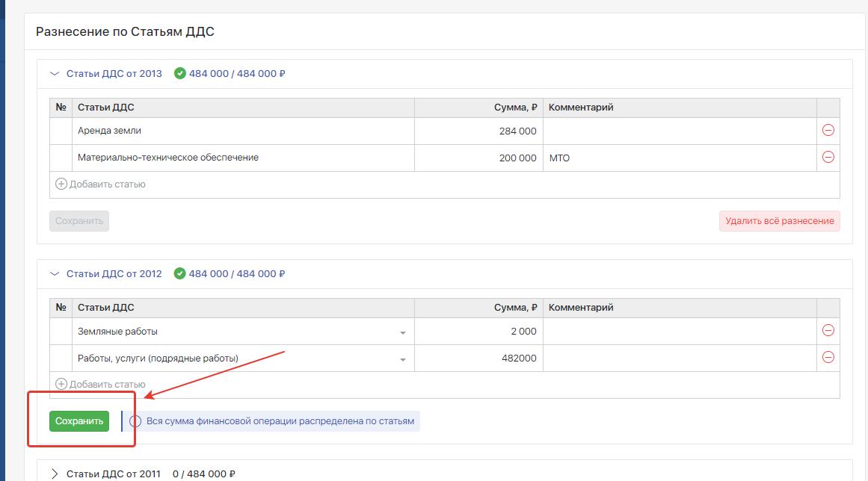Image resolution: width=868 pixels, height=481 pixels.
Task: Click the МТО comment cell
Action: [679, 158]
